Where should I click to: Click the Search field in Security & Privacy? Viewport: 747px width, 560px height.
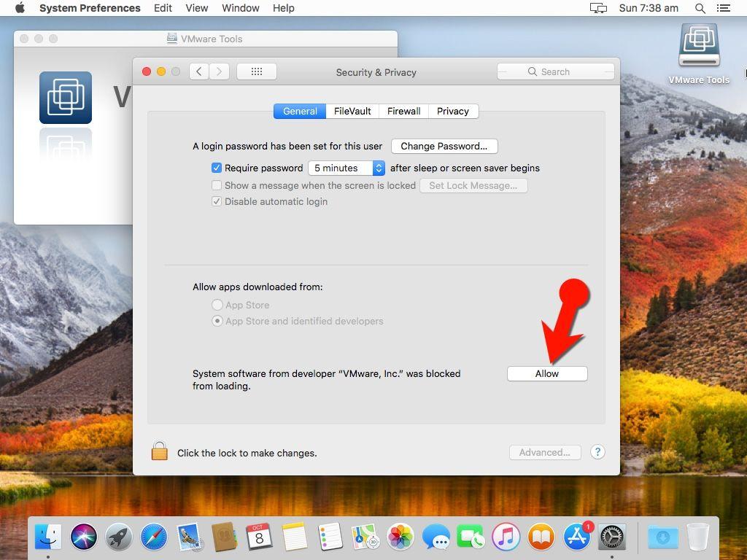coord(555,72)
